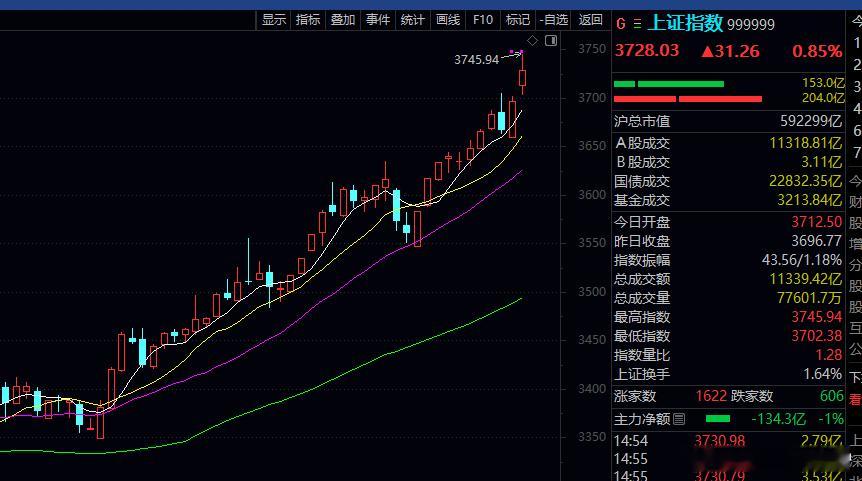Viewport: 862px width, 481px height.
Task: Click the 国债成交 value 22832.35亿
Action: pos(805,181)
